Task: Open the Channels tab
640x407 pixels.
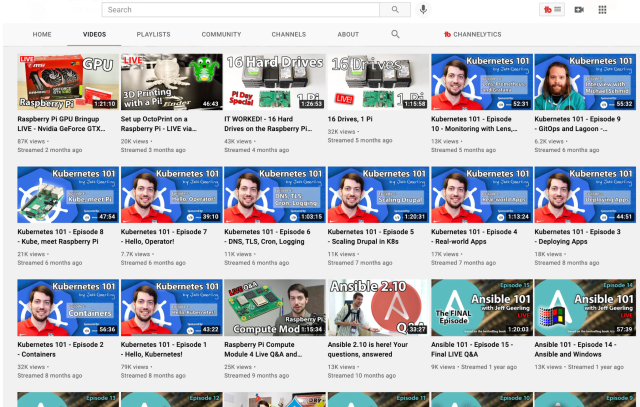Action: 289,34
